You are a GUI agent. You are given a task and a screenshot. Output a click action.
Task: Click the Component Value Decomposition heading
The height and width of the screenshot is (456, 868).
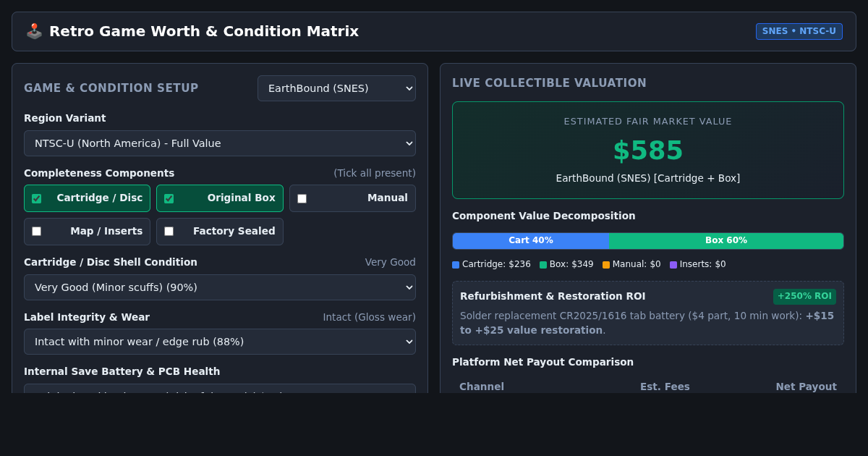point(544,216)
